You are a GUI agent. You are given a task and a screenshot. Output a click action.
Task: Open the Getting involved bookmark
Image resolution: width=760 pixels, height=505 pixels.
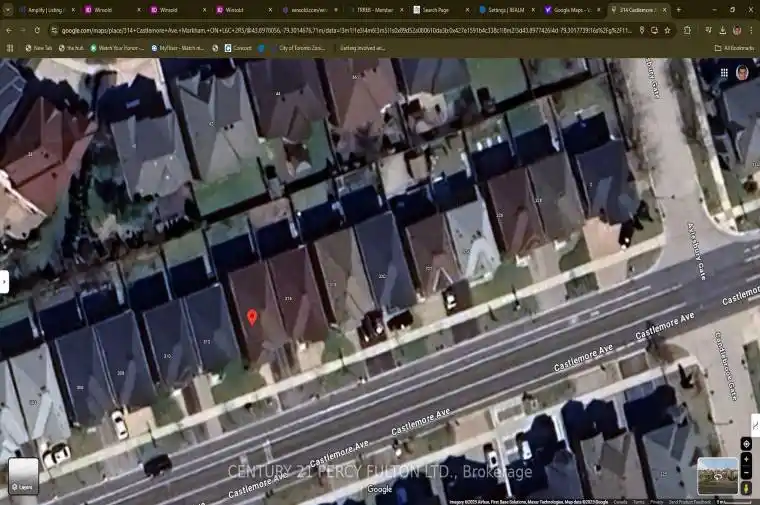click(362, 48)
